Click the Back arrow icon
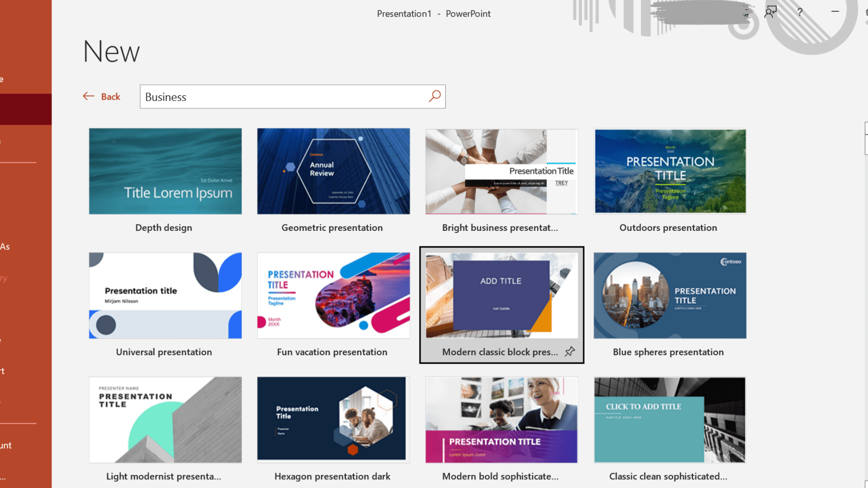Viewport: 868px width, 488px height. coord(89,96)
